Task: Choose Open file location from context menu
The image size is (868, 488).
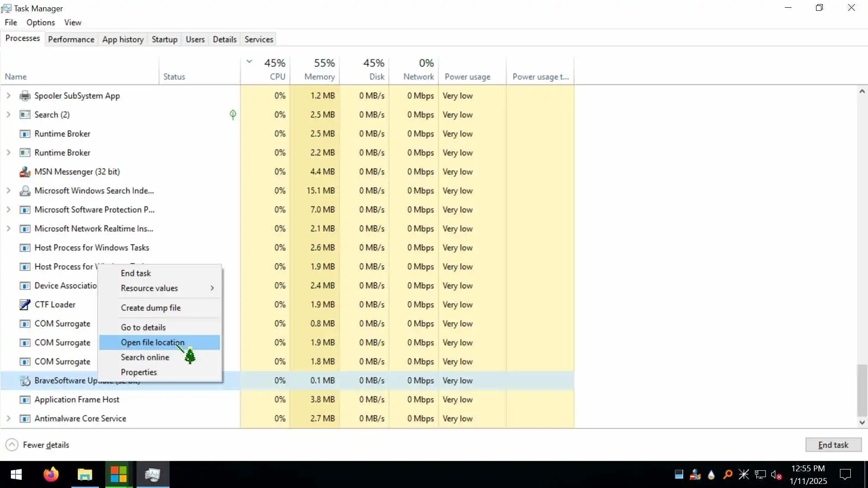Action: coord(152,343)
